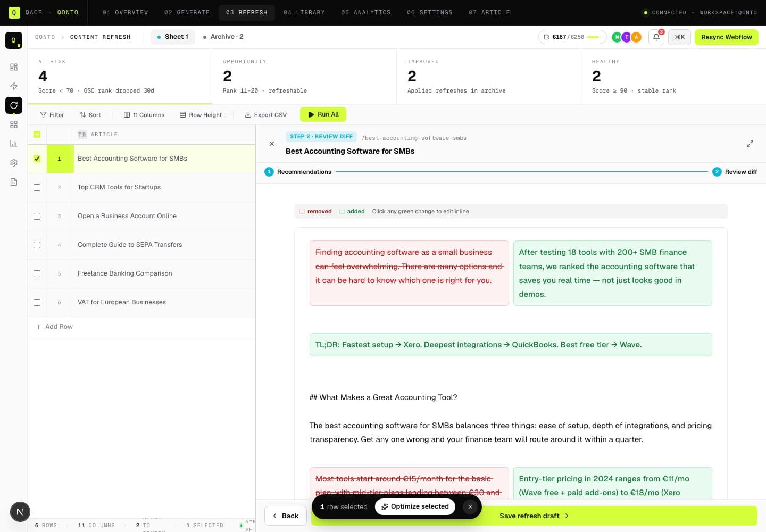766x532 pixels.
Task: Open the document article sidebar icon
Action: pos(14,182)
